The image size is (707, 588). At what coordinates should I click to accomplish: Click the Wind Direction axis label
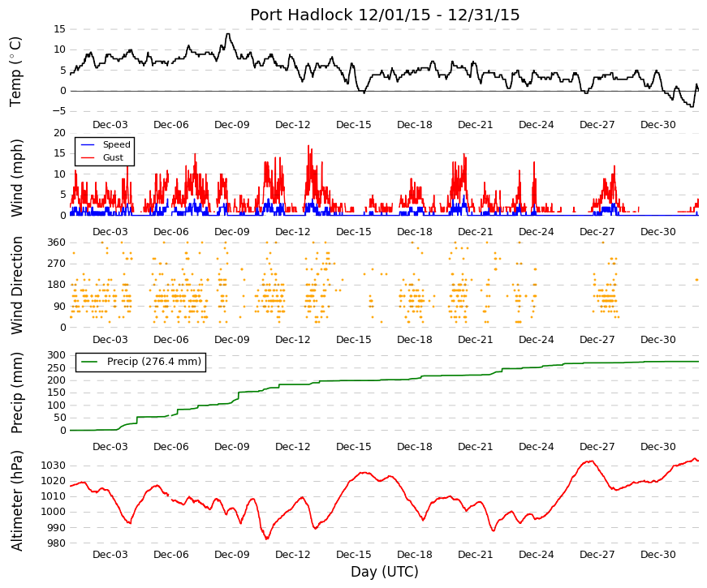tap(17, 285)
